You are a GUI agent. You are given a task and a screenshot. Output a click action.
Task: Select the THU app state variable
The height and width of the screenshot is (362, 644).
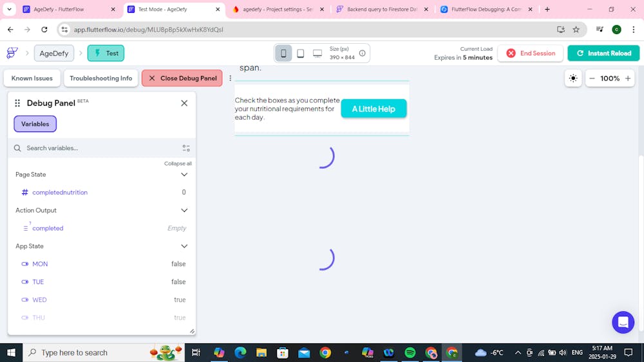pos(102,318)
